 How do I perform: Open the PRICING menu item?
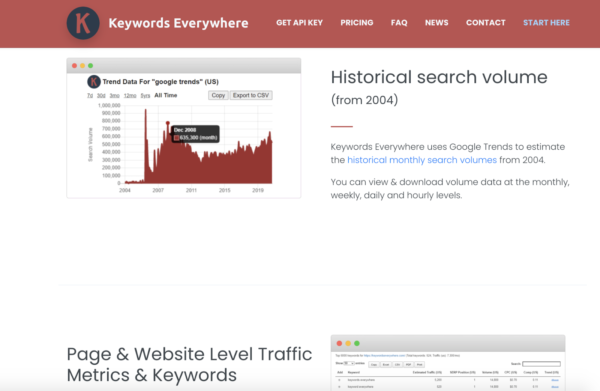357,23
